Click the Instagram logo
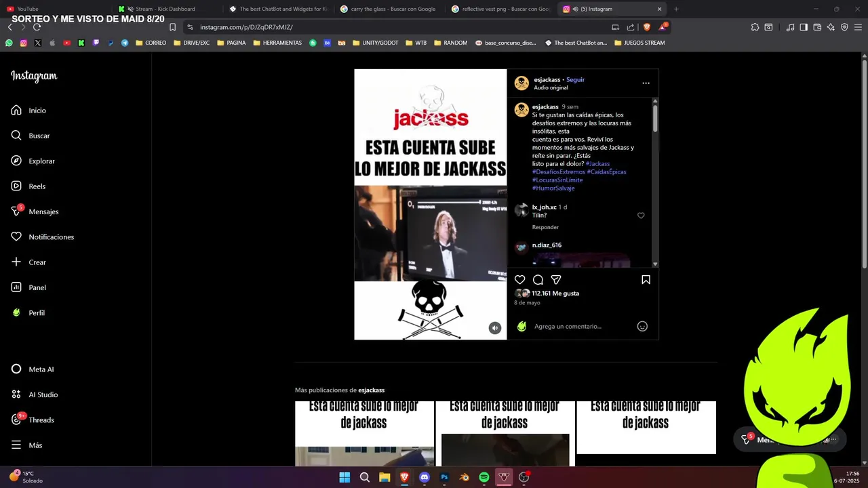Viewport: 868px width, 488px height. click(x=34, y=76)
